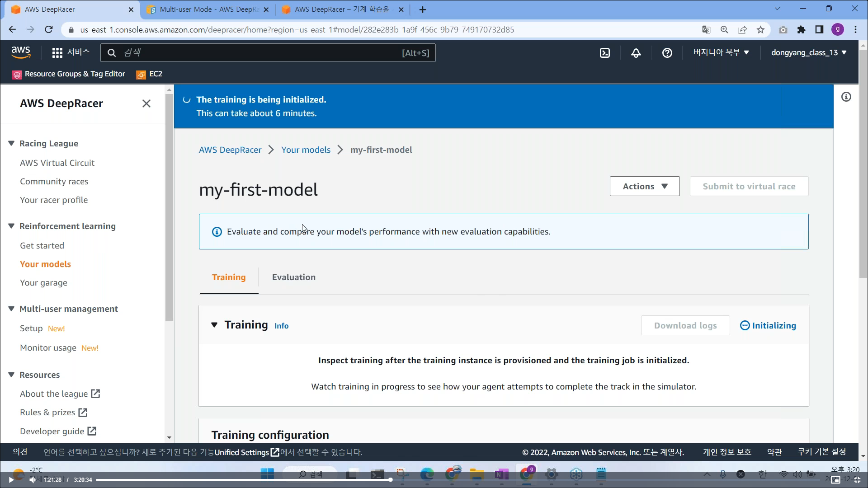Select the Training tab
Screen dimensions: 868x488
(x=229, y=277)
